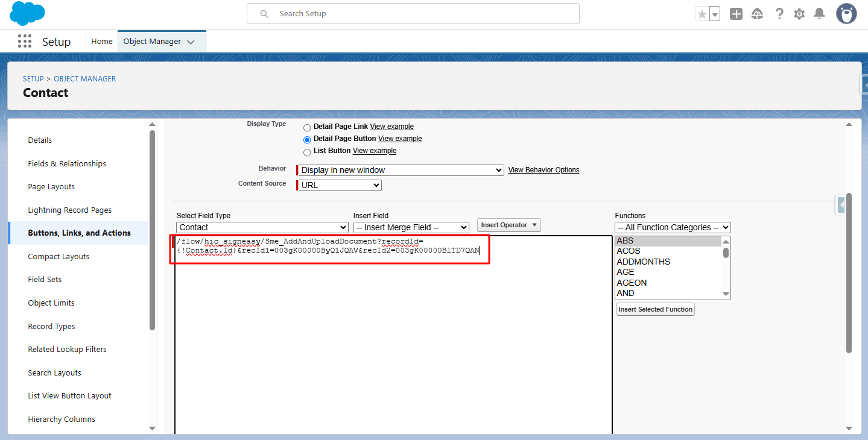Screen dimensions: 868x440
Task: Open the View Behavior Options link
Action: [543, 170]
